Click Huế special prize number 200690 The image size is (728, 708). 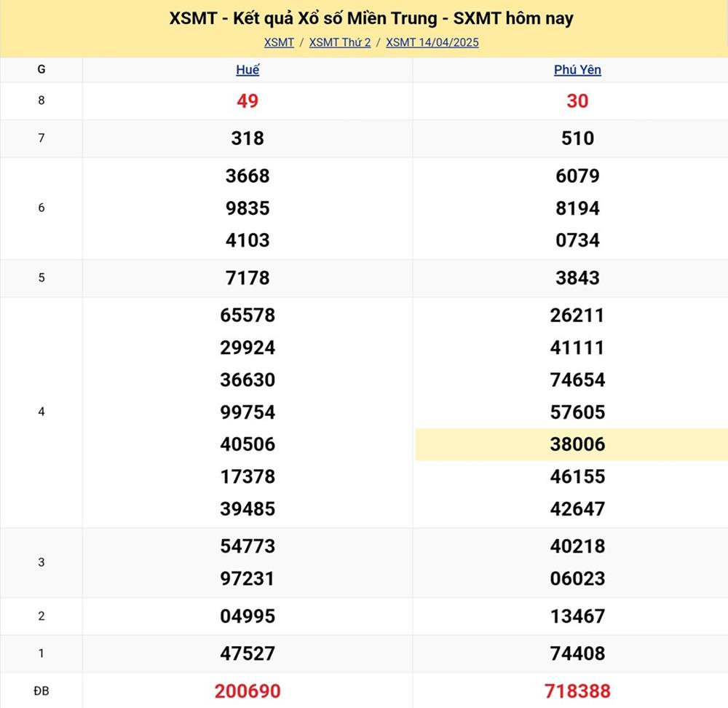(x=248, y=691)
